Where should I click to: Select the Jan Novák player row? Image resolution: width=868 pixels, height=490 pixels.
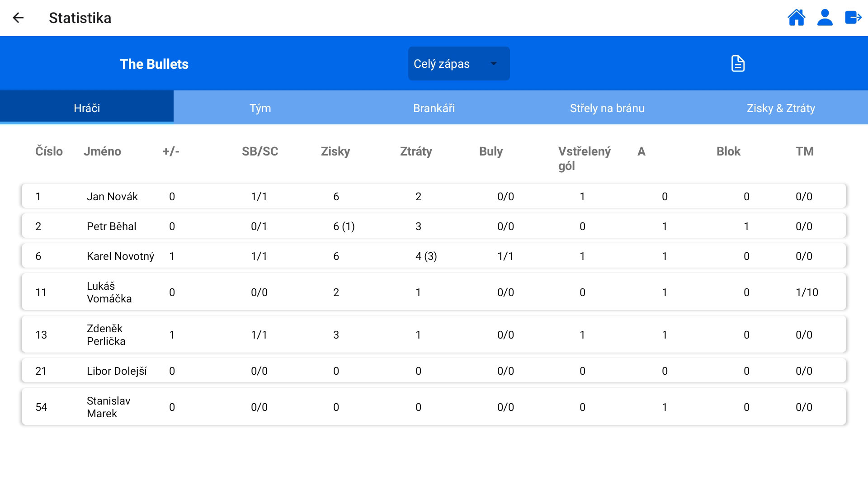pos(434,196)
